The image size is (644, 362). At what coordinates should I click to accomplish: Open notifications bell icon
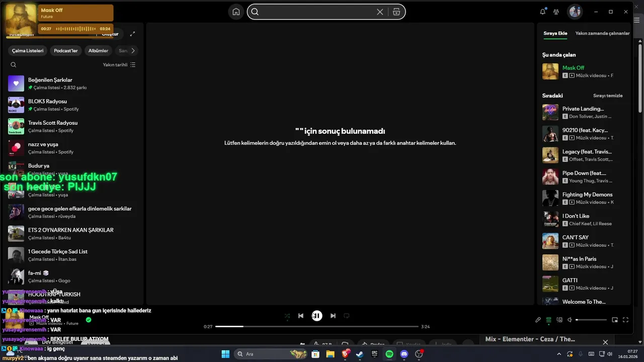point(542,12)
